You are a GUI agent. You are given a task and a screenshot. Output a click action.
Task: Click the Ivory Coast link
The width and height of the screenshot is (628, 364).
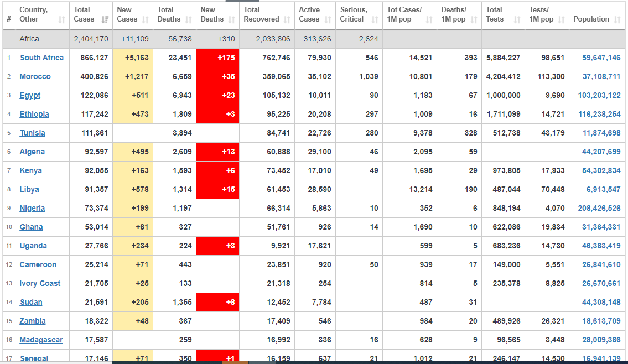[40, 283]
